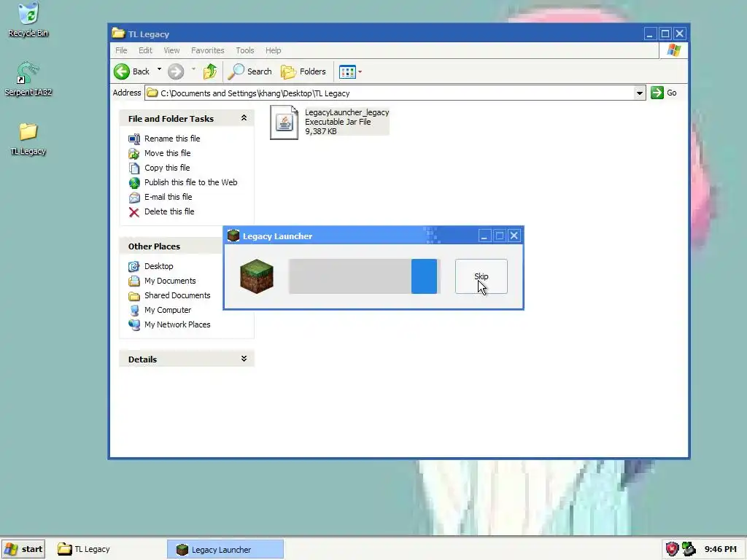This screenshot has width=747, height=560.
Task: Open Shared Documents in Other Places
Action: 177,295
